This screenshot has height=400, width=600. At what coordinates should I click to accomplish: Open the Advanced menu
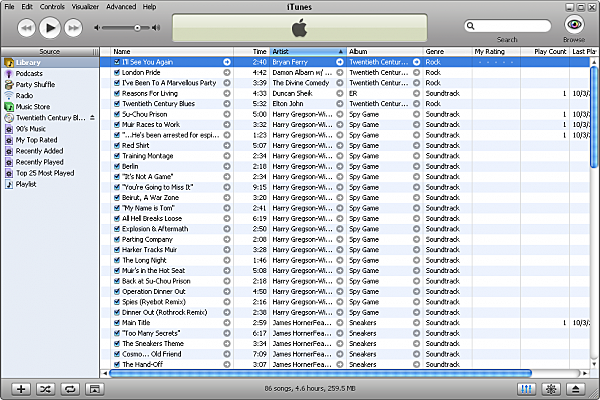[121, 7]
